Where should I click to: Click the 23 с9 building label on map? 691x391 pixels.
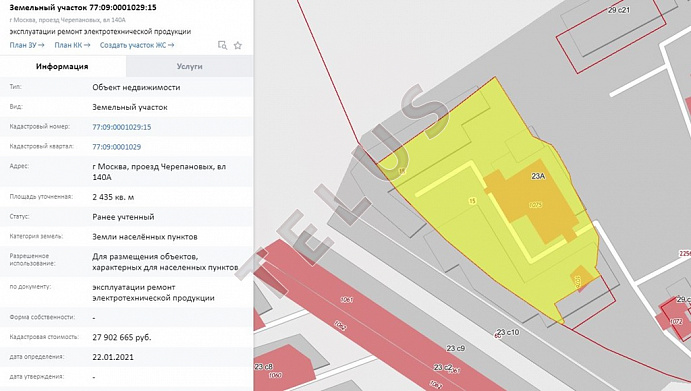point(456,348)
